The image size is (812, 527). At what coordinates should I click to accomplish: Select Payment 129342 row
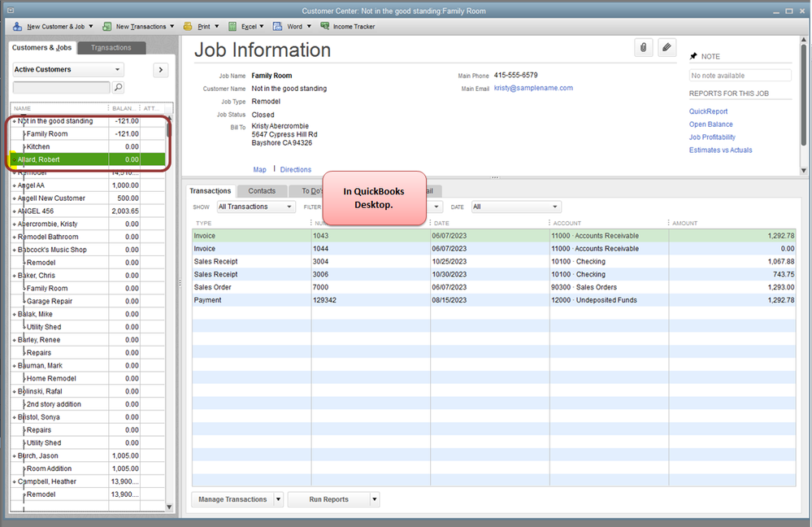[493, 300]
